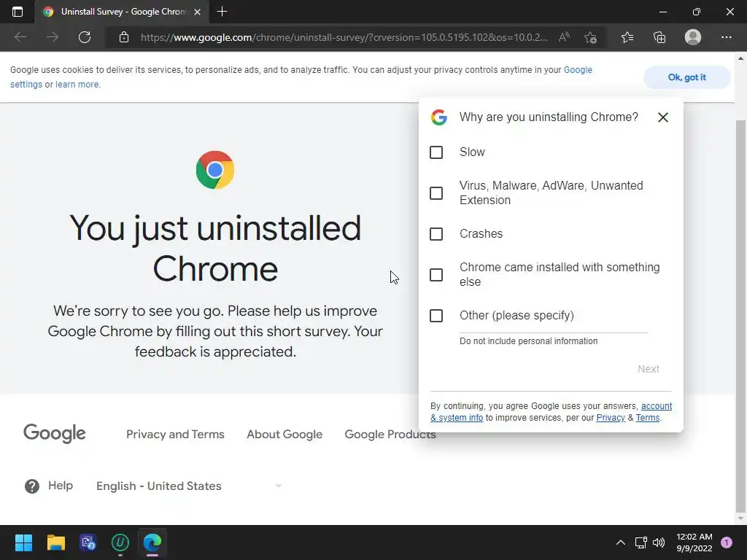Image resolution: width=747 pixels, height=560 pixels.
Task: Check Chrome came installed with something else
Action: point(436,275)
